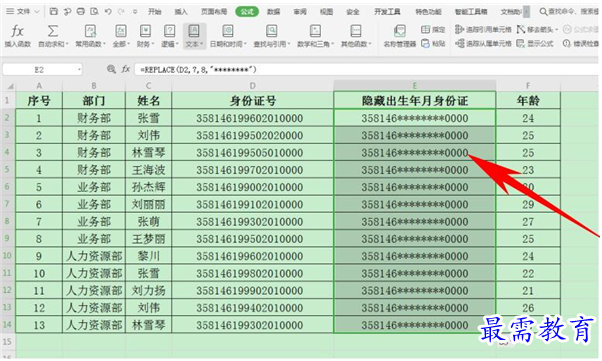
Task: Click the Save icon in quick toolbar
Action: (54, 12)
